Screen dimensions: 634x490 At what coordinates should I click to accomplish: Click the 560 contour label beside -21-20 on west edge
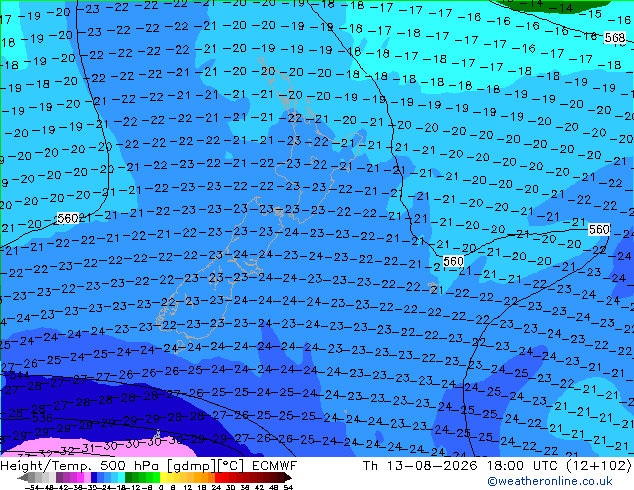pos(68,218)
